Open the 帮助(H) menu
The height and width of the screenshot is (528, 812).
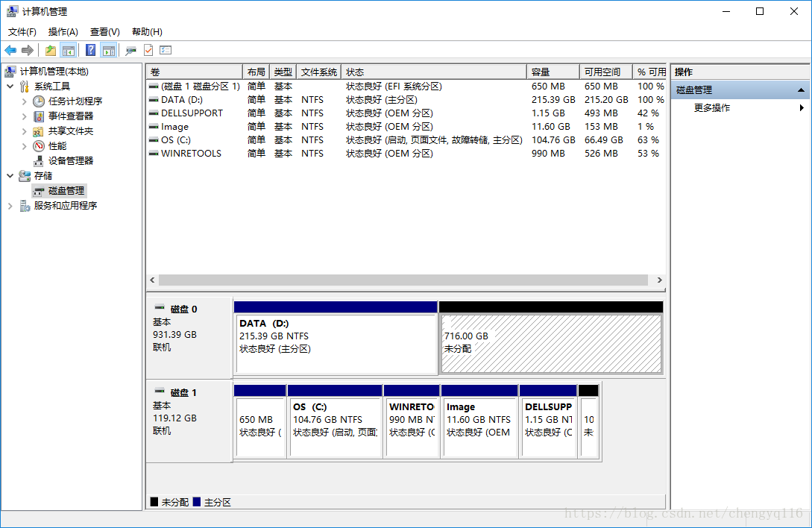pyautogui.click(x=147, y=31)
